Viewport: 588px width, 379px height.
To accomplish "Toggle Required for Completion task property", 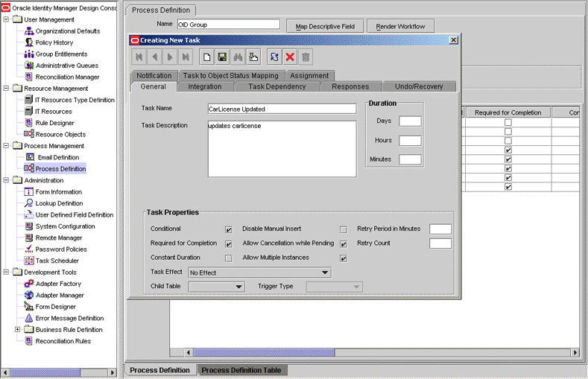I will (x=228, y=244).
